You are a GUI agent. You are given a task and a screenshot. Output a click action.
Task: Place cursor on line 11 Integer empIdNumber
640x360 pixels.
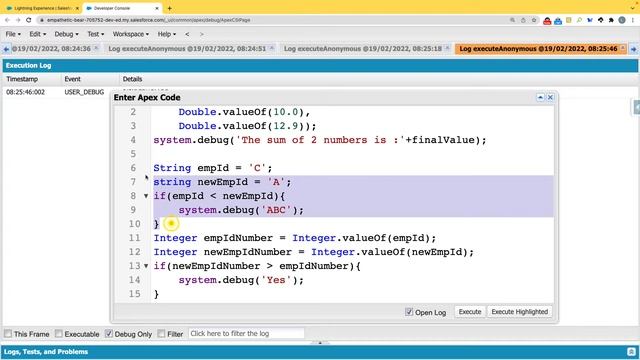[294, 238]
